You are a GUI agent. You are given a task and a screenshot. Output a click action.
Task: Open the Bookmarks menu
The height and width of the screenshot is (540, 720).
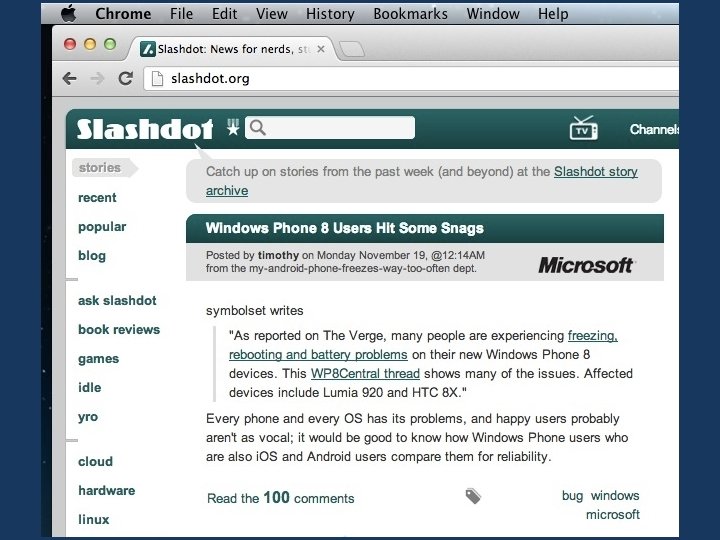point(411,14)
